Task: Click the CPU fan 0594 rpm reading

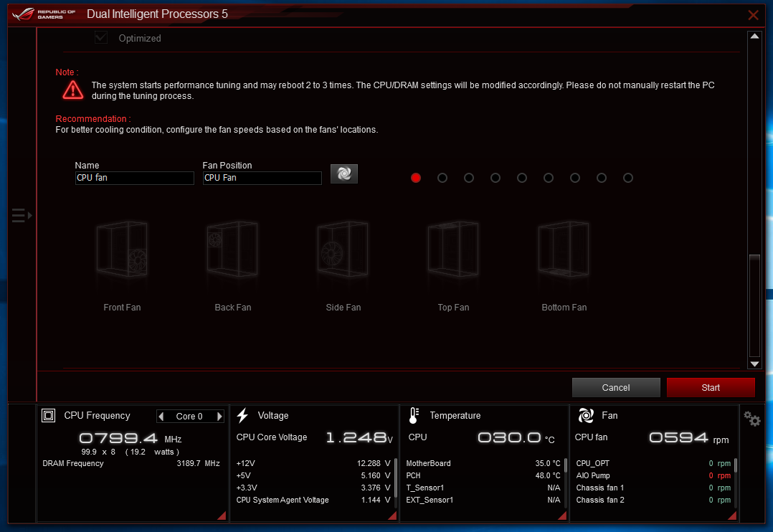Action: (688, 437)
